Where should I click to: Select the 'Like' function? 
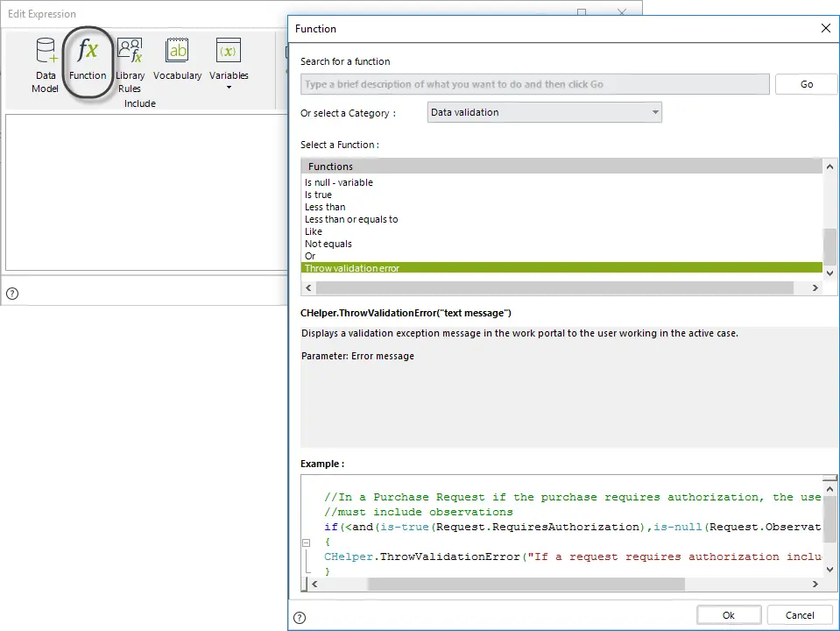[x=561, y=231]
